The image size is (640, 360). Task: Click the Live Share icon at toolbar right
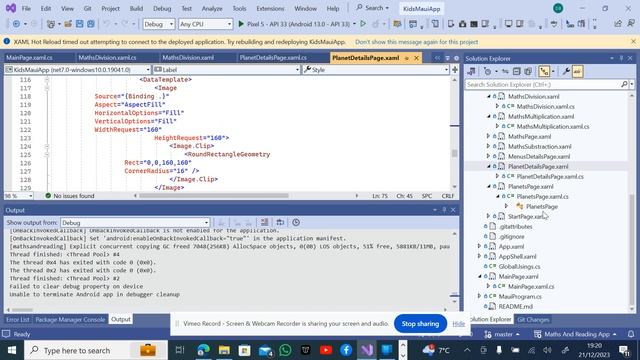(x=618, y=24)
